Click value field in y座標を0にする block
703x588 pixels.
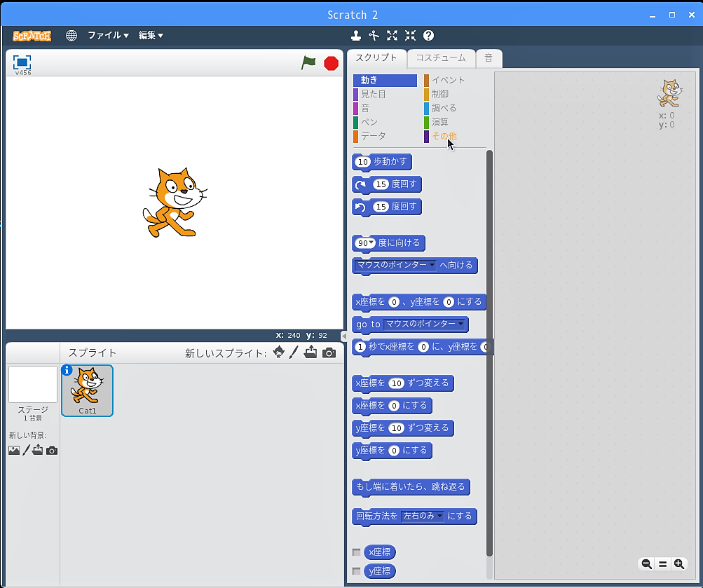(394, 451)
